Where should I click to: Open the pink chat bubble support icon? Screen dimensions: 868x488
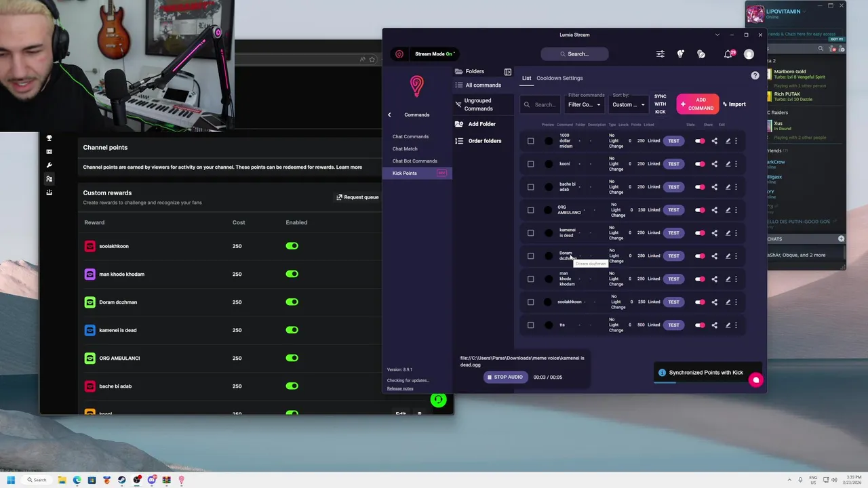(x=756, y=380)
